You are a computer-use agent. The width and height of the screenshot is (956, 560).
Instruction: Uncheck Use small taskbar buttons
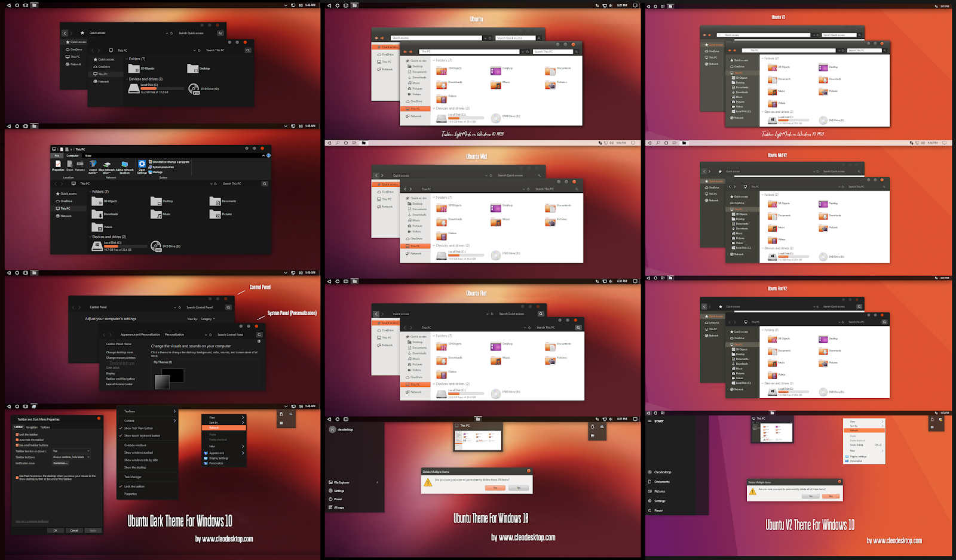[17, 445]
